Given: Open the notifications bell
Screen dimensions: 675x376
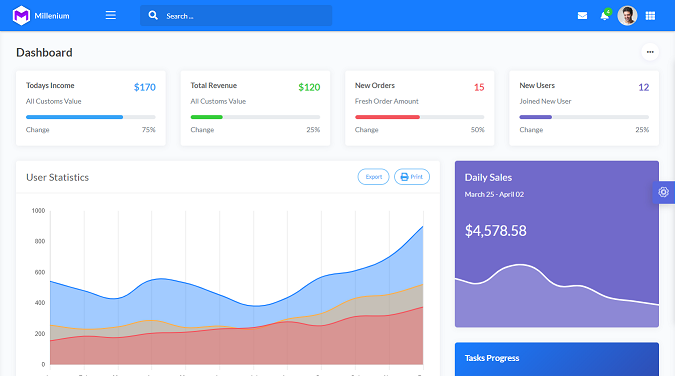Looking at the screenshot, I should click(604, 16).
